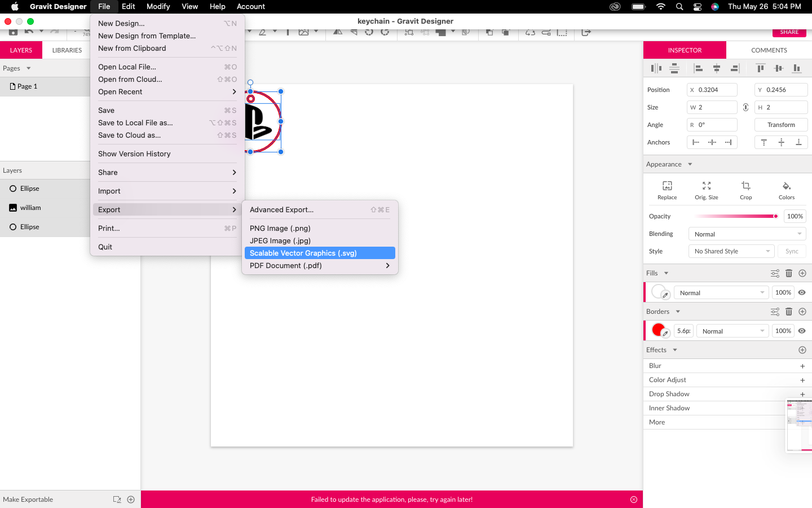Screen dimensions: 812x508
Task: Add Color Adjust effect plus icon
Action: [802, 380]
